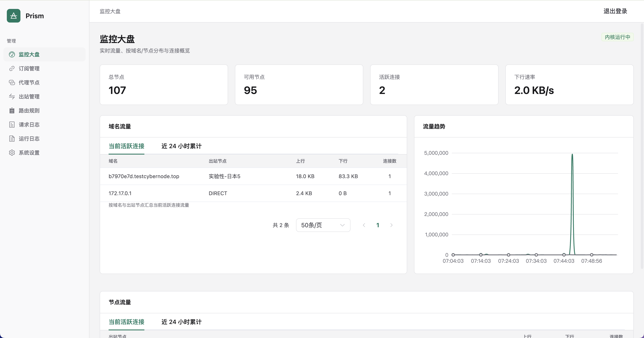Screen dimensions: 644x338
Task: Open 出站管理 swap-arrows icon
Action: [x=12, y=96]
